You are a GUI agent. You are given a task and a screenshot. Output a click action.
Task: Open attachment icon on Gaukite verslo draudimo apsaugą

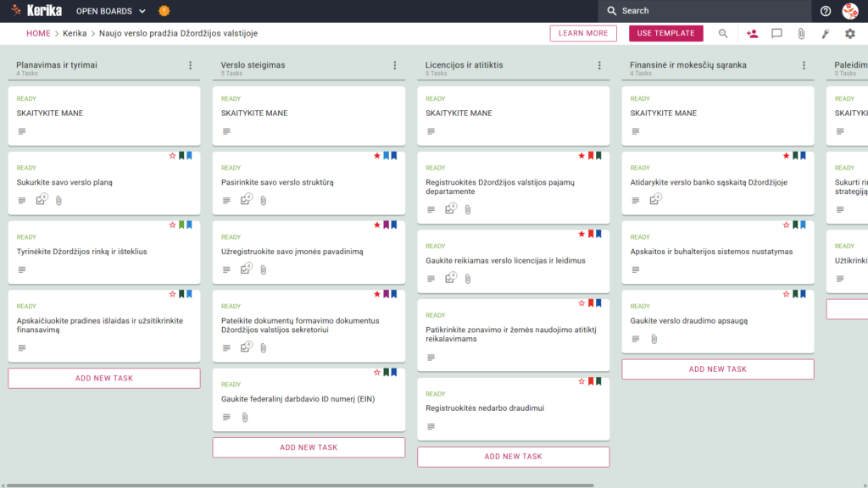pyautogui.click(x=654, y=339)
